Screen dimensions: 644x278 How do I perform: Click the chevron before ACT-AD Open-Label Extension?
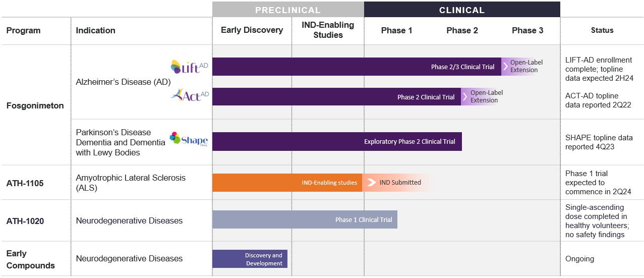coord(465,97)
